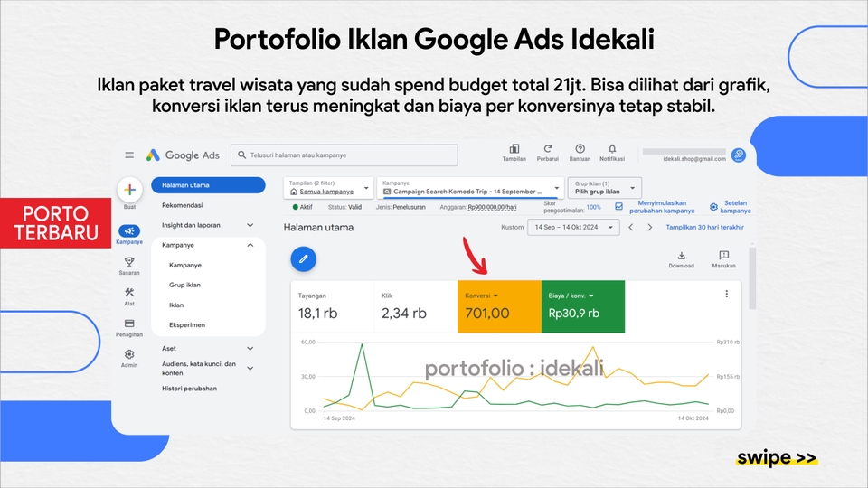Open the account avatar icon
The width and height of the screenshot is (868, 488).
click(x=739, y=155)
